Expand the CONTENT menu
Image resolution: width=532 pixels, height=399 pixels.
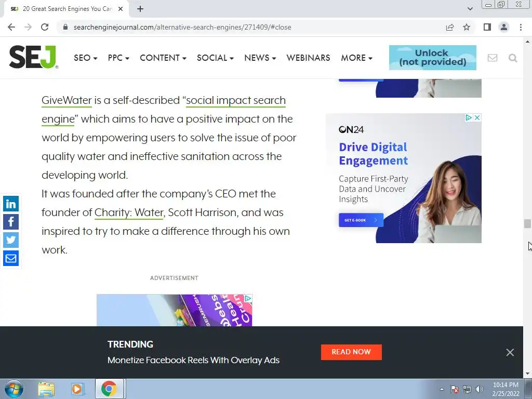[x=163, y=58]
